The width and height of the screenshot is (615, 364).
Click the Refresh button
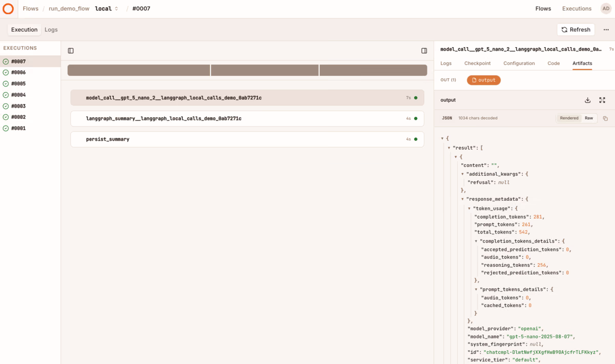pos(576,30)
